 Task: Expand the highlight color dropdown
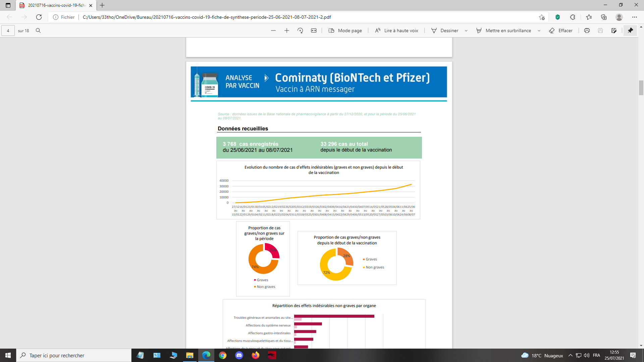coord(539,31)
